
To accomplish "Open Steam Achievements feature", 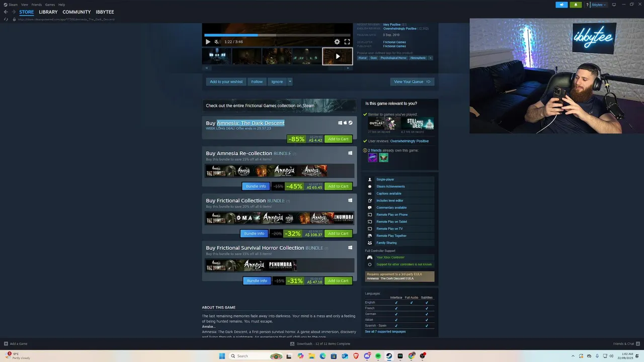I will coord(399,187).
